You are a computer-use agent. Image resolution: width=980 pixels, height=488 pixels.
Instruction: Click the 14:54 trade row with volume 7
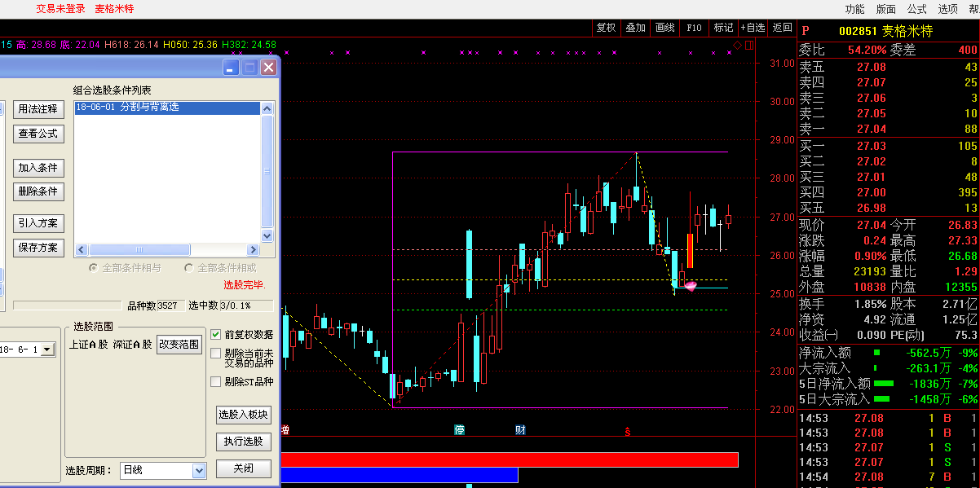point(889,476)
